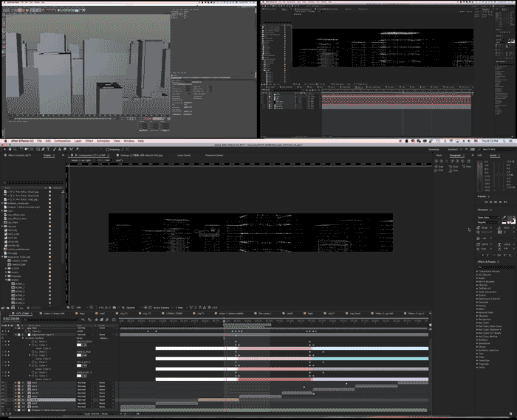Open the Quarter resolution dropdown
This screenshot has width=517, height=420.
[x=131, y=307]
